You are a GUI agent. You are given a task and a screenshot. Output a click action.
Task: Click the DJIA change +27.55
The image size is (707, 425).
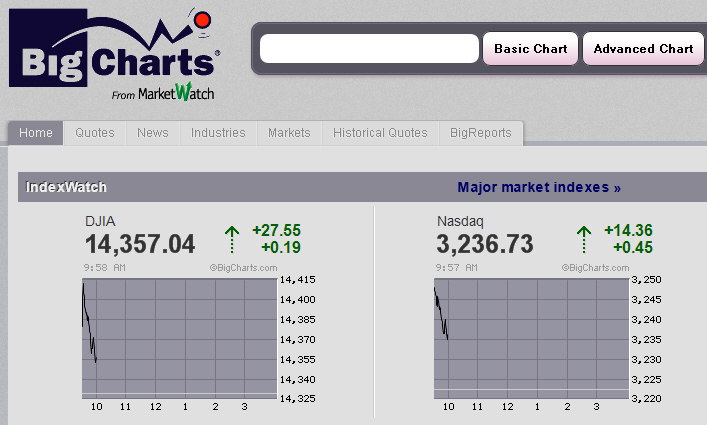coord(276,230)
